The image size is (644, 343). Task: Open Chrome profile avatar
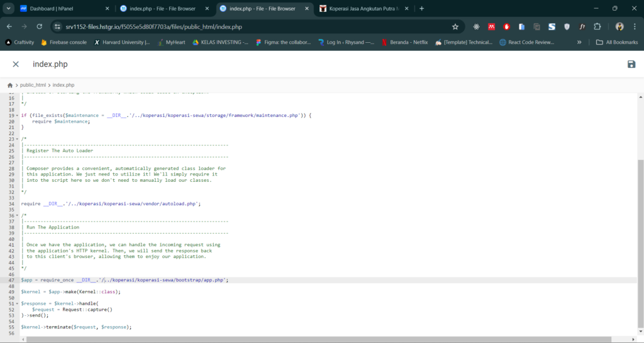pos(619,26)
